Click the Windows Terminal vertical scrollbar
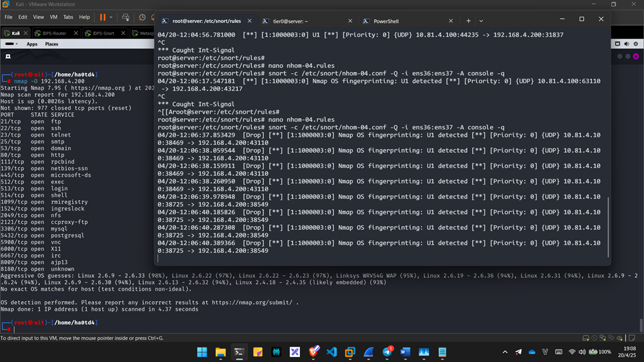Viewport: 644px width, 362px height. (x=608, y=227)
